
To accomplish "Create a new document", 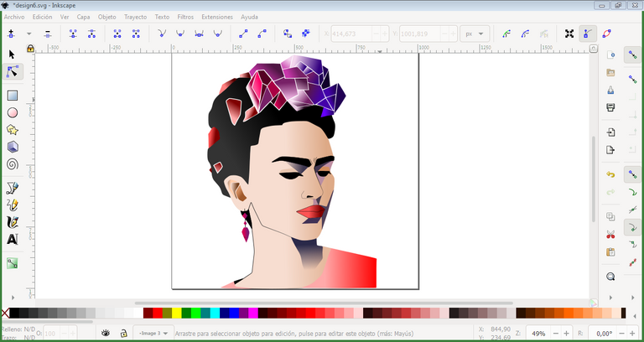I will coord(610,55).
